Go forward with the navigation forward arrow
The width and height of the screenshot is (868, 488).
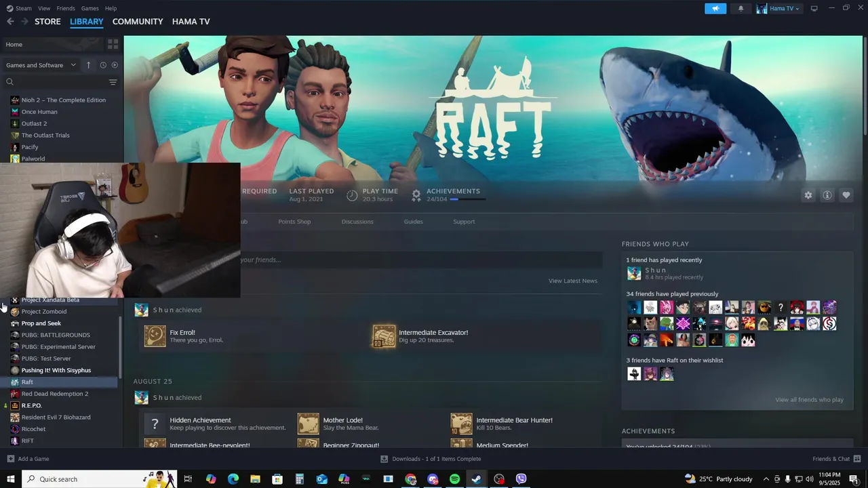click(x=24, y=22)
